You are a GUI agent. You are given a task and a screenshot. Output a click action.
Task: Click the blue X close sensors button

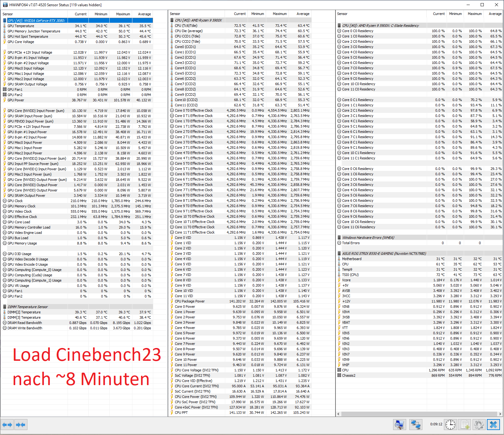(493, 424)
